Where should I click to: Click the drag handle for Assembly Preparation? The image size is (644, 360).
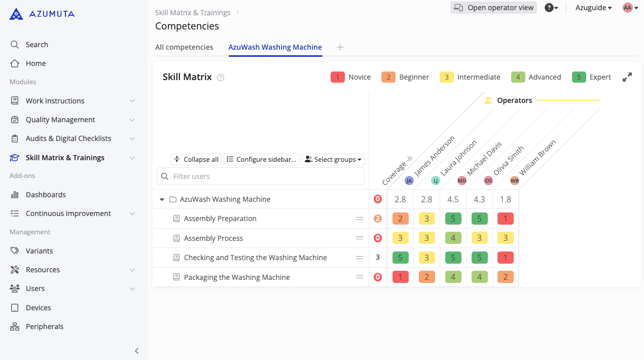tap(360, 219)
